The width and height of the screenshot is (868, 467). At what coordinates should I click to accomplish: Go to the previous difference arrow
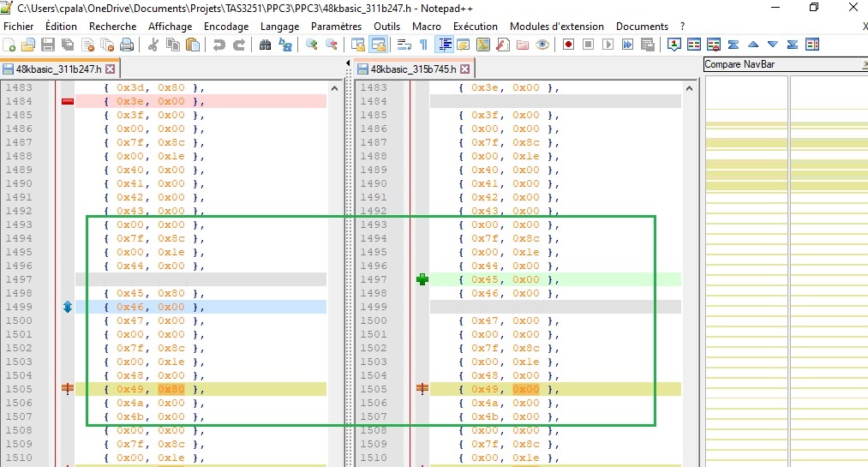click(x=753, y=45)
